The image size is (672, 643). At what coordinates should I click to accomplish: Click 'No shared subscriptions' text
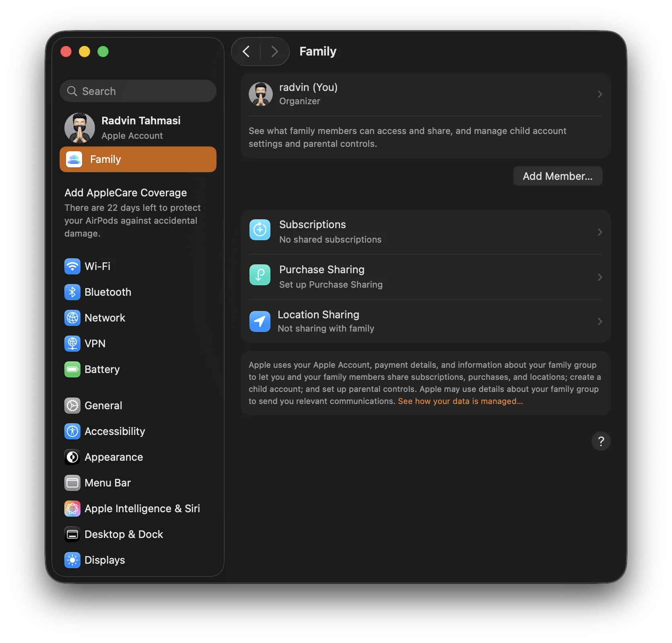point(330,239)
